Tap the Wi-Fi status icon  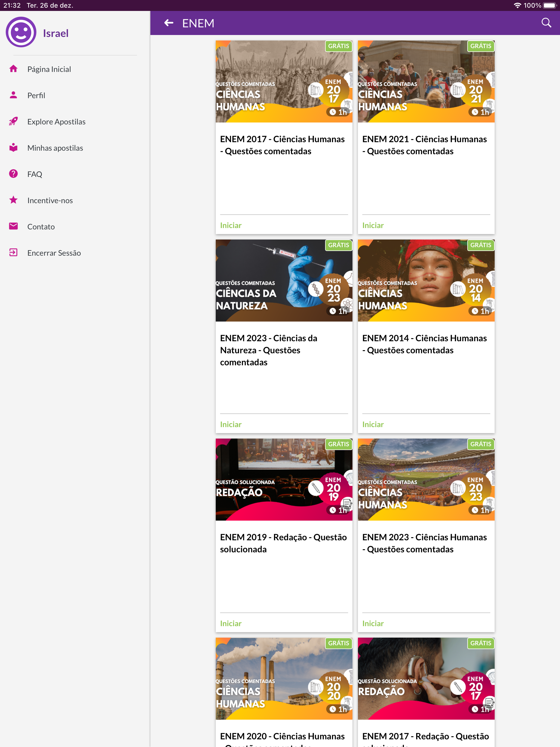[x=517, y=5]
